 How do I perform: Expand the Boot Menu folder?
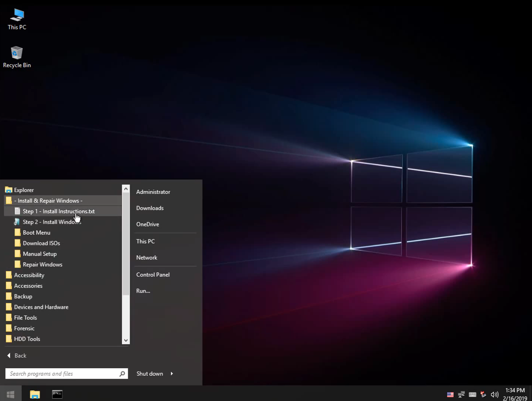coord(36,232)
